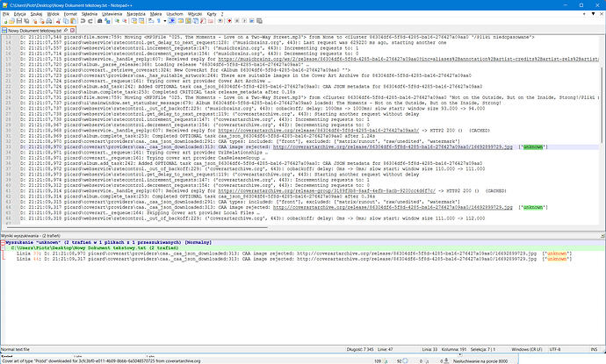The height and width of the screenshot is (364, 606).
Task: Click 'Długość: 7 345' in the status bar
Action: 360,349
